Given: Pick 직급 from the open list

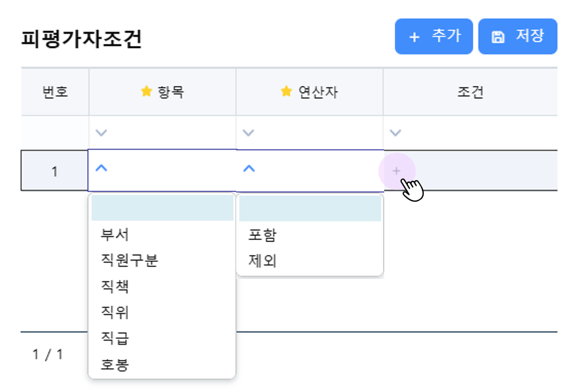Looking at the screenshot, I should [114, 339].
